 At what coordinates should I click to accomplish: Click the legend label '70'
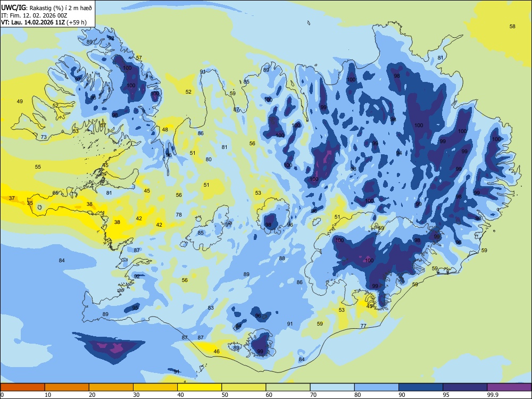coord(313,395)
